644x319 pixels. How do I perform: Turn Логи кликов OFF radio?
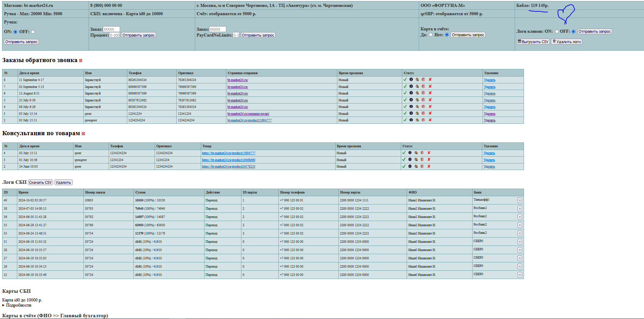574,32
